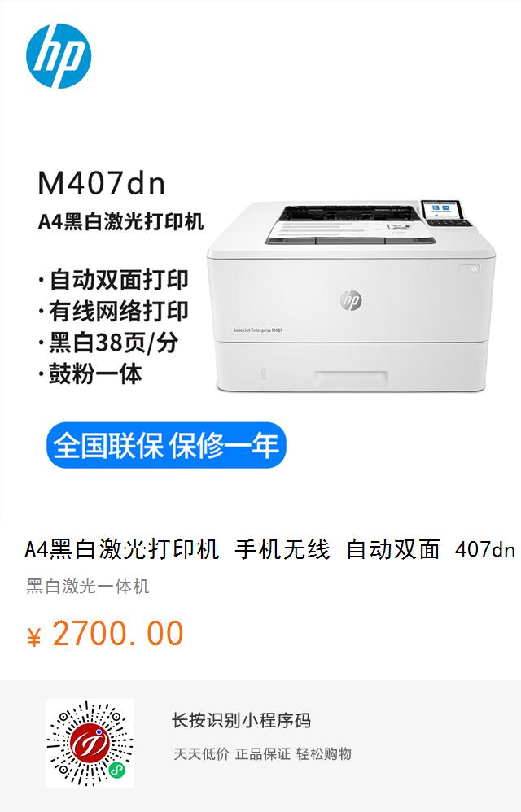Tap the green mini program badge on code
The height and width of the screenshot is (812, 521).
coord(117,771)
